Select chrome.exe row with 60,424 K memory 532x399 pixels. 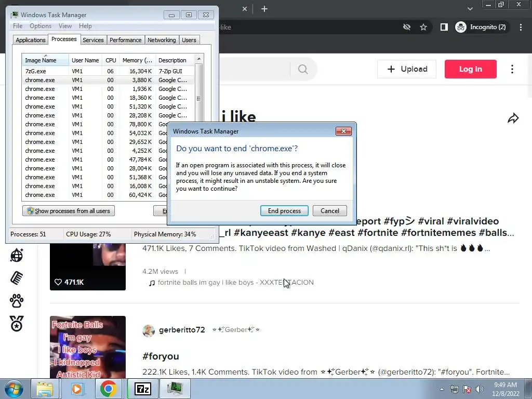[x=95, y=195]
